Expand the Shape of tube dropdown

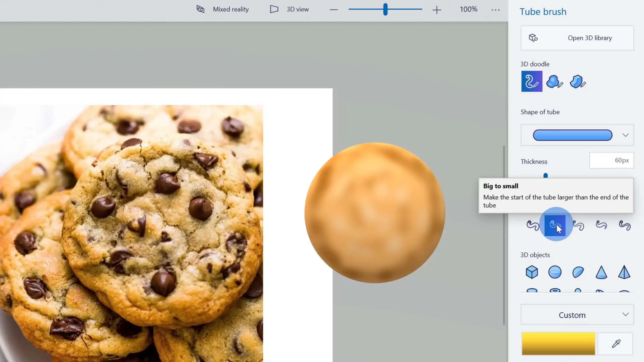(x=625, y=135)
